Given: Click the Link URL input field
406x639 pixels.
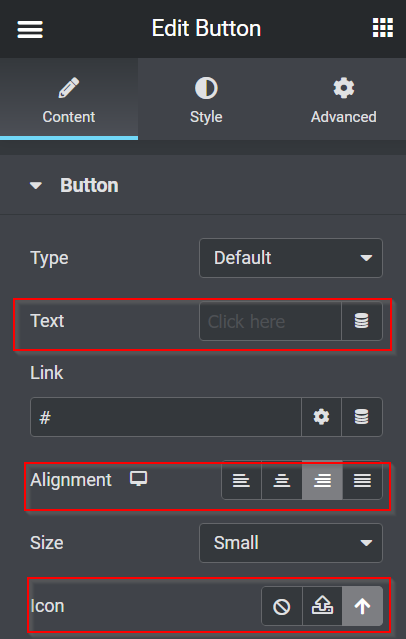Looking at the screenshot, I should point(166,417).
